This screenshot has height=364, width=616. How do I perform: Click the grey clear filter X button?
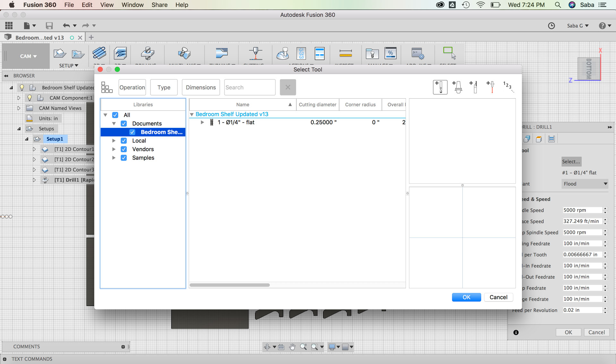pos(288,87)
